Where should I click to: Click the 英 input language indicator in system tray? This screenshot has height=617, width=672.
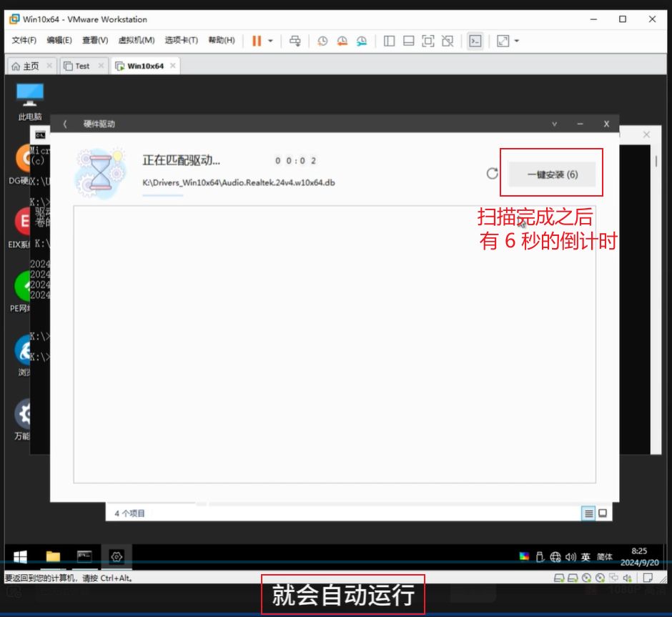click(585, 557)
